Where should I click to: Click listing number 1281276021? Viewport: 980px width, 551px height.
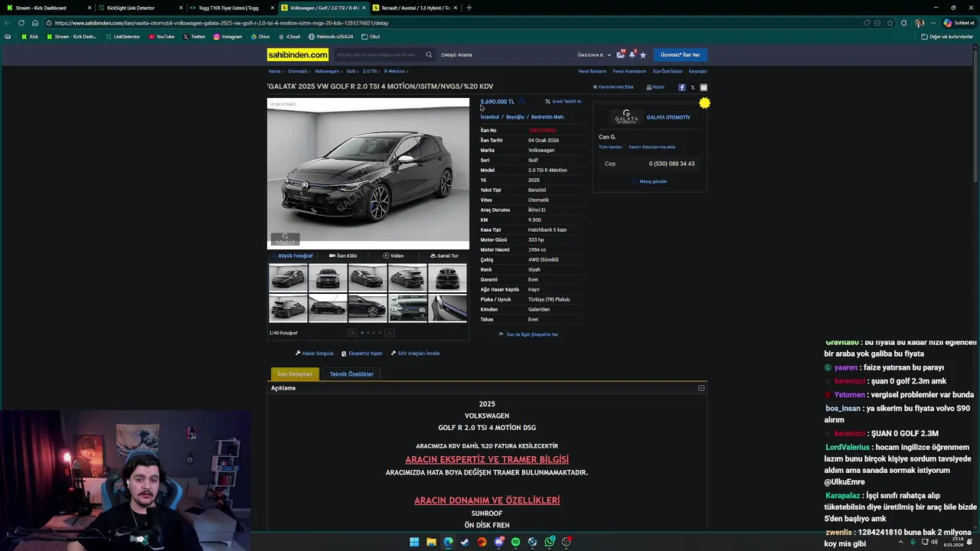[542, 131]
